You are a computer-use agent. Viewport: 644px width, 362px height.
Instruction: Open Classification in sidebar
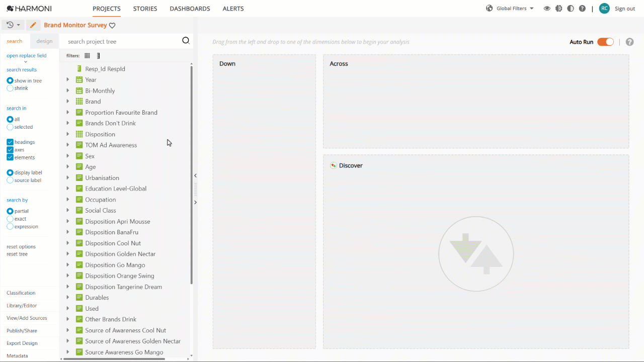point(21,293)
